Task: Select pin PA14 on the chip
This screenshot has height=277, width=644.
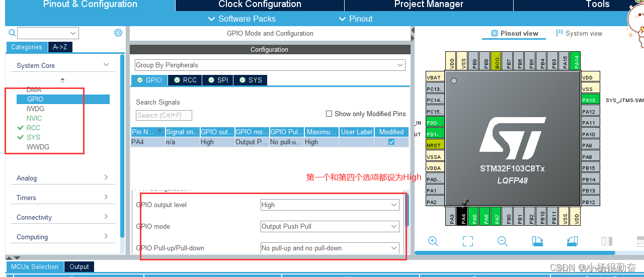Action: 576,61
